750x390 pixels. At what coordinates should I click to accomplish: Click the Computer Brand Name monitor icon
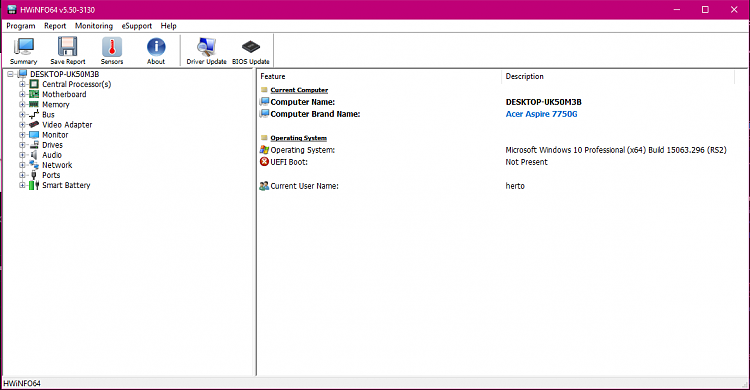pos(264,114)
